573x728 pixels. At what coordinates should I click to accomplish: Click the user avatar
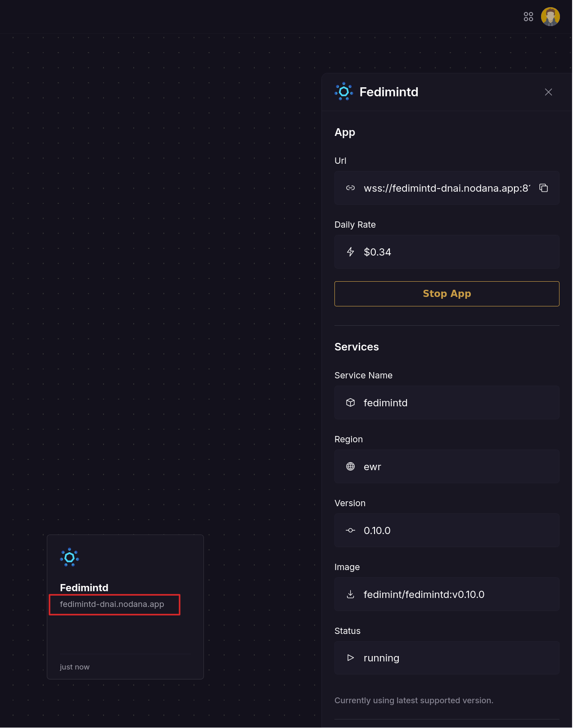[550, 16]
